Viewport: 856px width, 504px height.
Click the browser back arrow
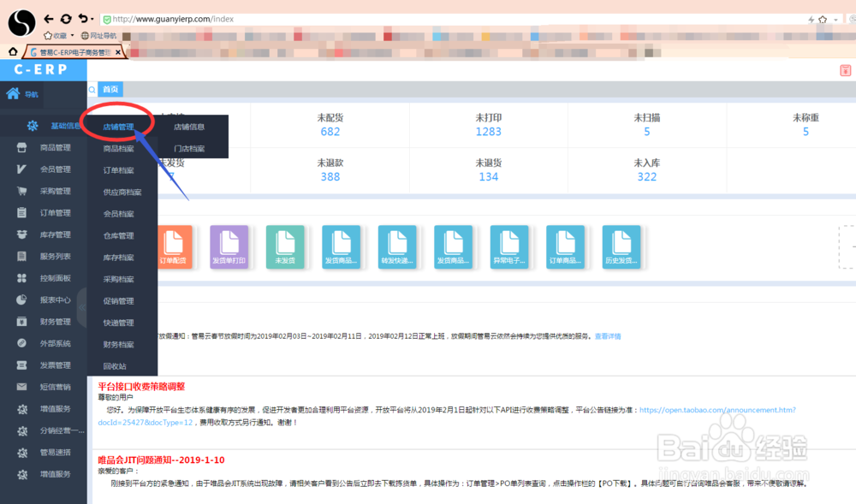(x=49, y=19)
